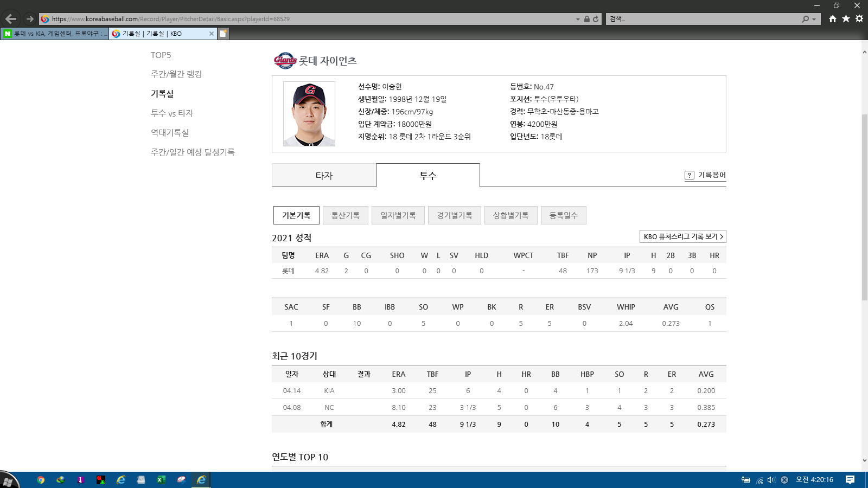The height and width of the screenshot is (488, 868).
Task: Click the 04.08 NC game row date
Action: pos(292,408)
